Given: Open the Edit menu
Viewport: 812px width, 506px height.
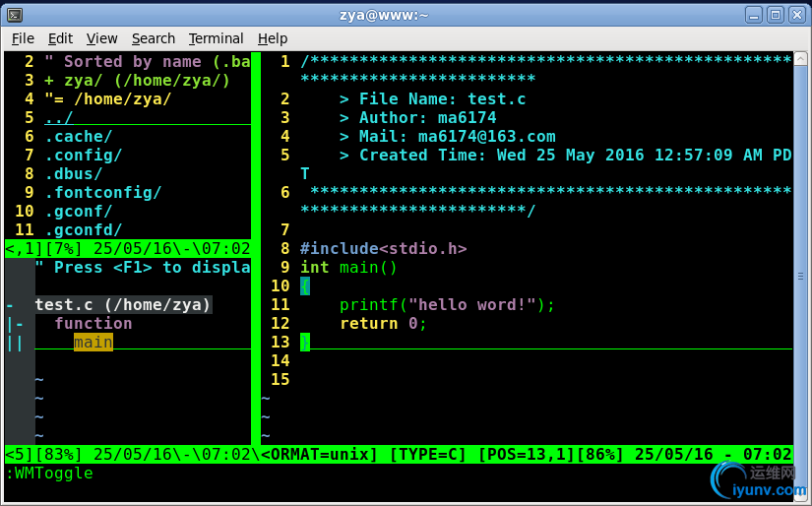Looking at the screenshot, I should click(x=60, y=38).
